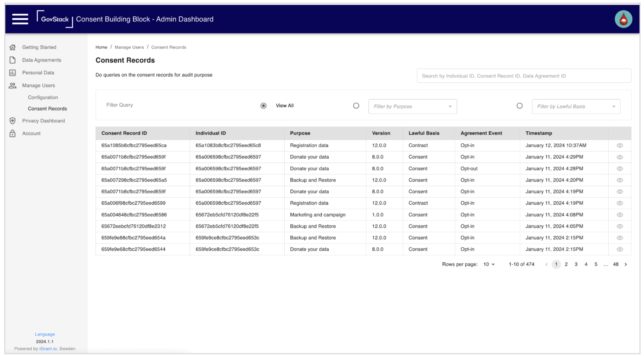Click the Privacy Dashboard shield icon
The image size is (644, 356).
(13, 121)
